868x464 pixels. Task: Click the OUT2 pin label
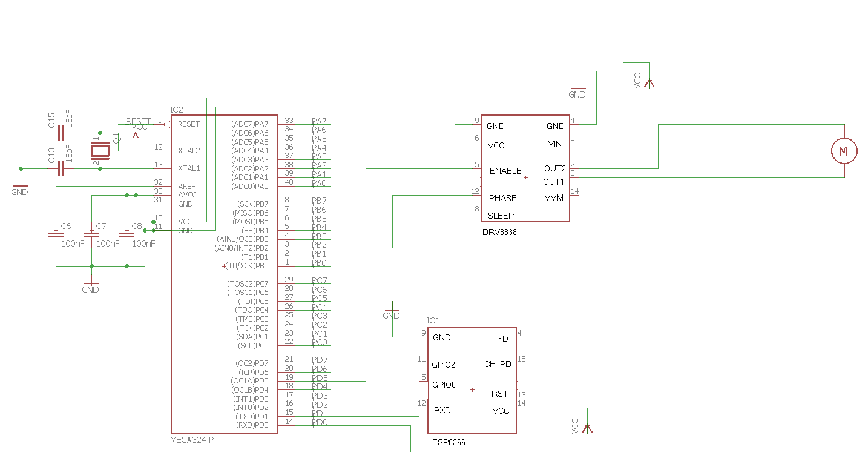(x=554, y=168)
